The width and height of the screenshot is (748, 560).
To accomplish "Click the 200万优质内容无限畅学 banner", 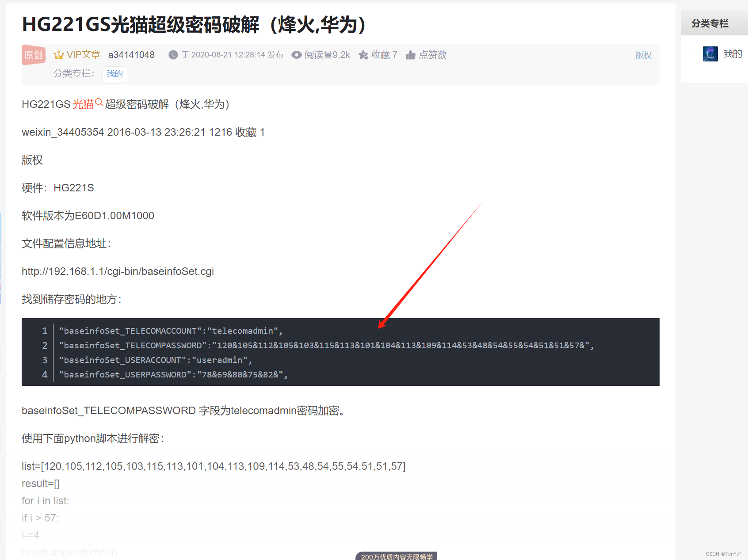I will pyautogui.click(x=397, y=556).
